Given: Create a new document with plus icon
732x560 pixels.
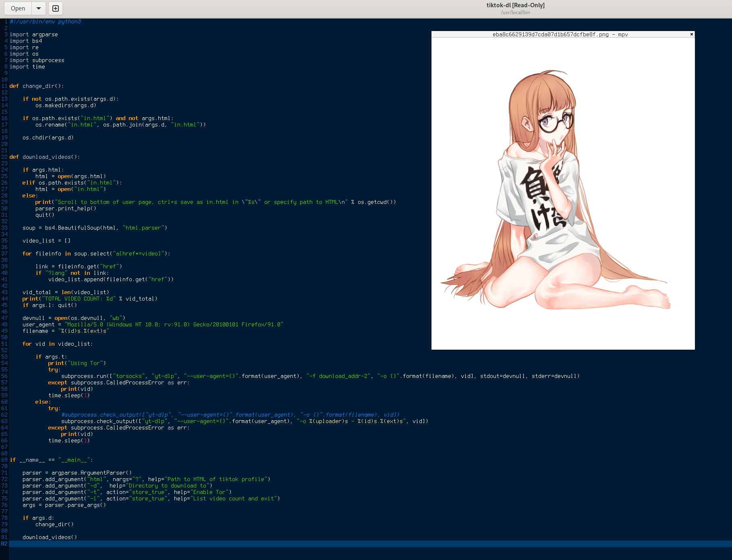Looking at the screenshot, I should point(56,8).
